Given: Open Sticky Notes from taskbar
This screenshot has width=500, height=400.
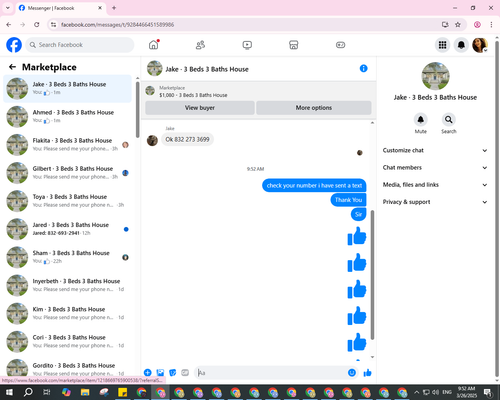Looking at the screenshot, I should click(x=123, y=392).
